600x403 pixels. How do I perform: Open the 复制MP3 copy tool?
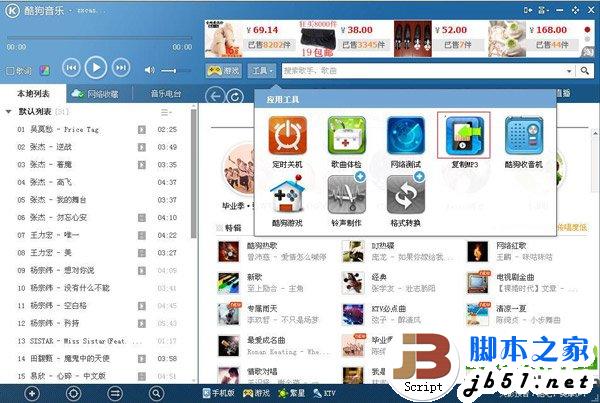click(x=464, y=135)
